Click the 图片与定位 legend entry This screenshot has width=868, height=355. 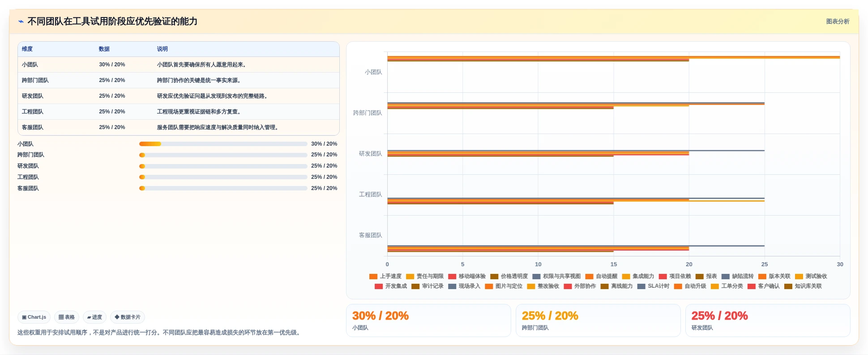(504, 286)
